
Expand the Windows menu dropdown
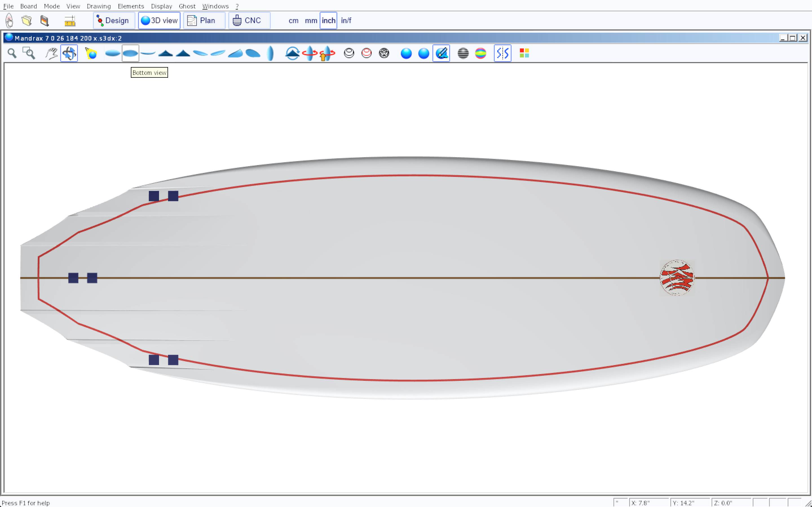tap(215, 6)
